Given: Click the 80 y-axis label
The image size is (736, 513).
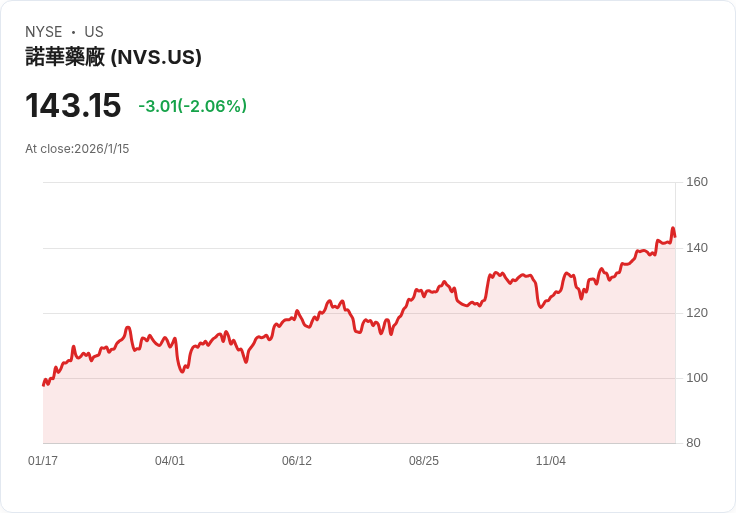Looking at the screenshot, I should (x=694, y=443).
